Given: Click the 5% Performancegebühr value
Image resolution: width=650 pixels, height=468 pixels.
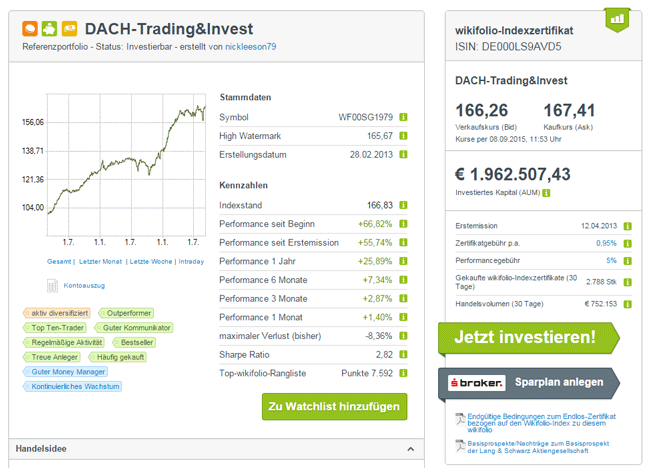Looking at the screenshot, I should [611, 261].
